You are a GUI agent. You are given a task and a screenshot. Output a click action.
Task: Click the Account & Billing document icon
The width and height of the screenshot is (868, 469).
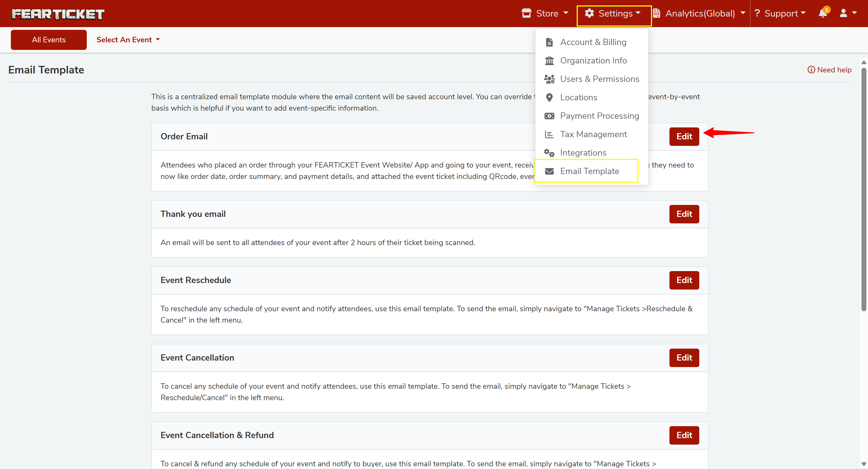click(549, 42)
